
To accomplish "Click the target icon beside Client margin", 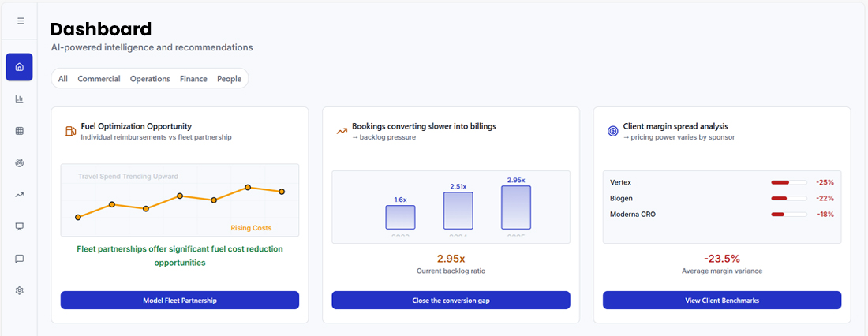I will pyautogui.click(x=612, y=131).
